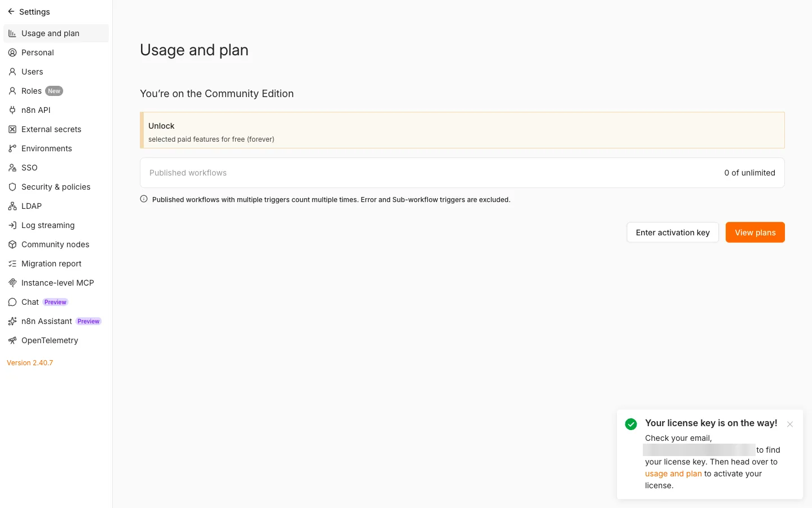Click the Community nodes cube icon

[12, 244]
